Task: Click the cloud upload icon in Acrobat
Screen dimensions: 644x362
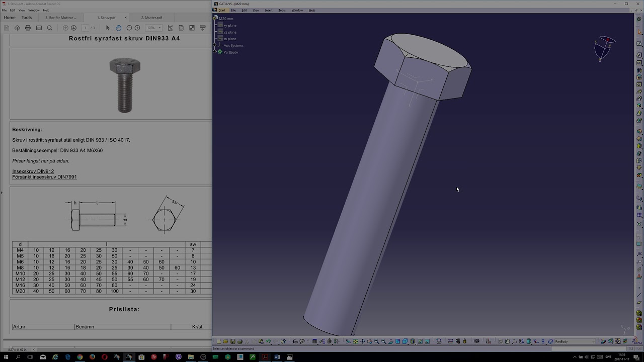Action: 17,28
